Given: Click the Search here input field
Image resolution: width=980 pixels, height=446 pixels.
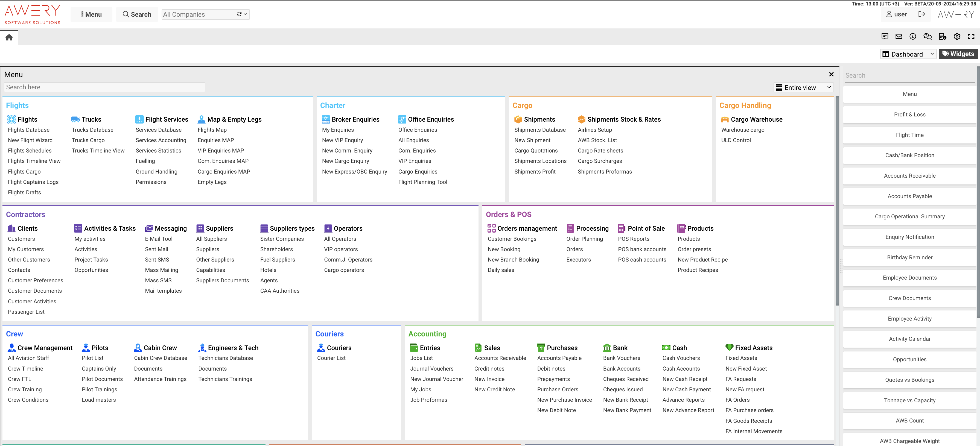Looking at the screenshot, I should tap(105, 87).
